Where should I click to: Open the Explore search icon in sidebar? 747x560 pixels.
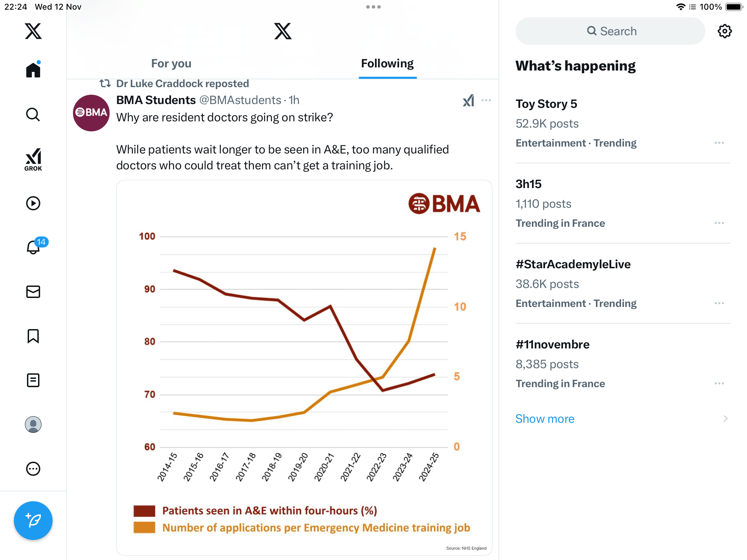pos(33,114)
